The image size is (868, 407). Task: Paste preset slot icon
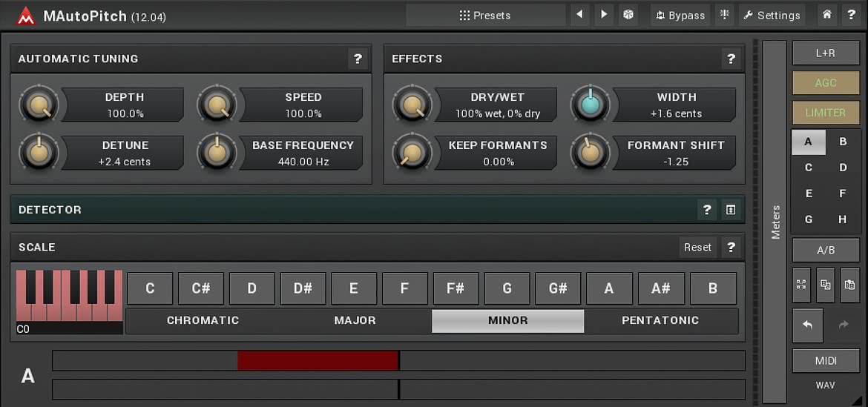849,285
